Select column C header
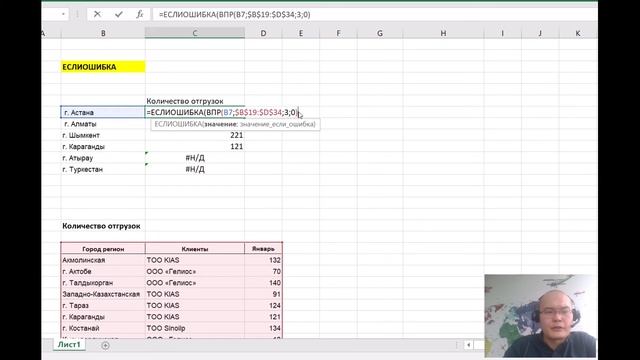Screen dimensions: 640x360 click(x=195, y=33)
